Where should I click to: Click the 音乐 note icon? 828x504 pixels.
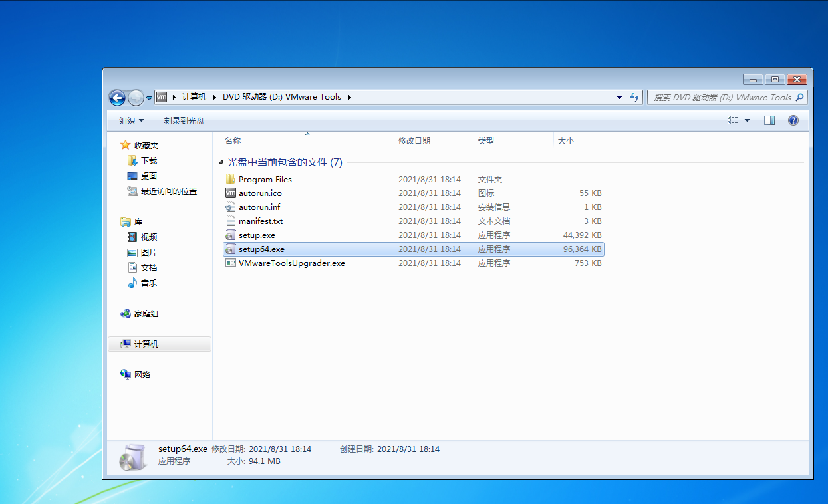pyautogui.click(x=132, y=283)
